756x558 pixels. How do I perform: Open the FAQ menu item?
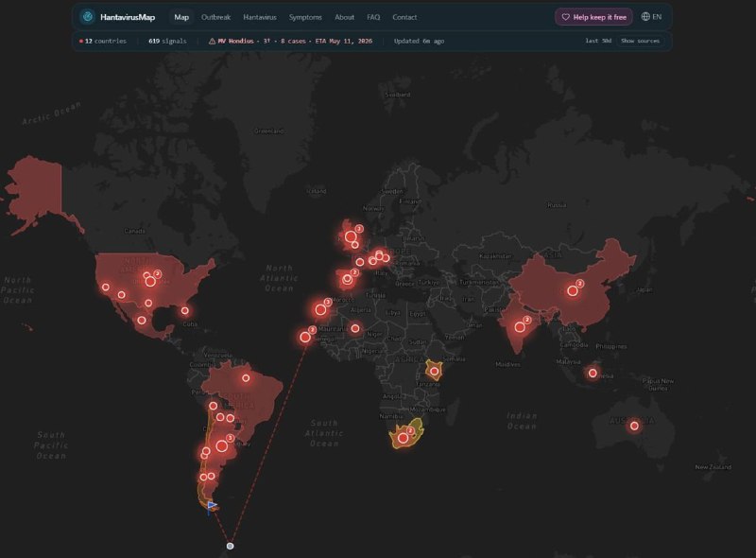pyautogui.click(x=373, y=17)
